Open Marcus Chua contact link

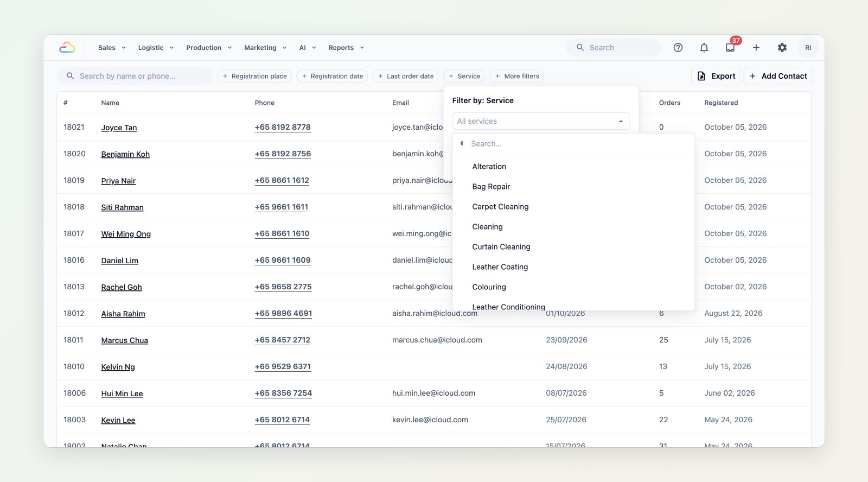click(124, 340)
